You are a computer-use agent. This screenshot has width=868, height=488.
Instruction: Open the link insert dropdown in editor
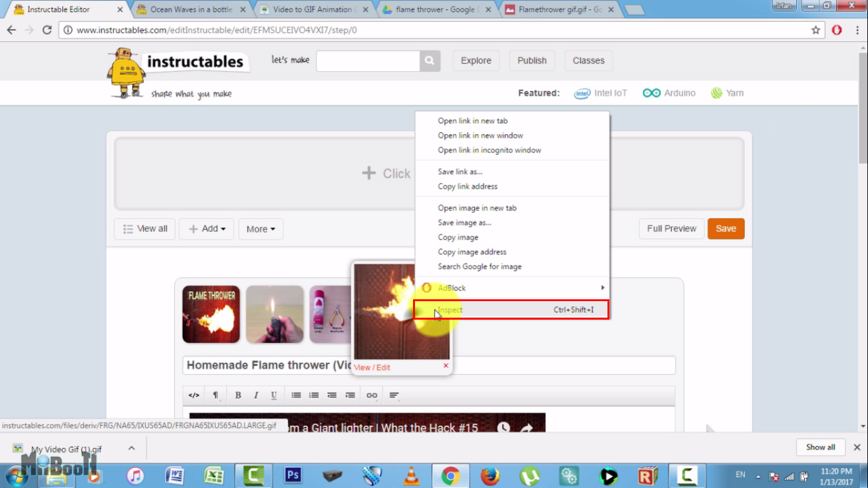[372, 395]
